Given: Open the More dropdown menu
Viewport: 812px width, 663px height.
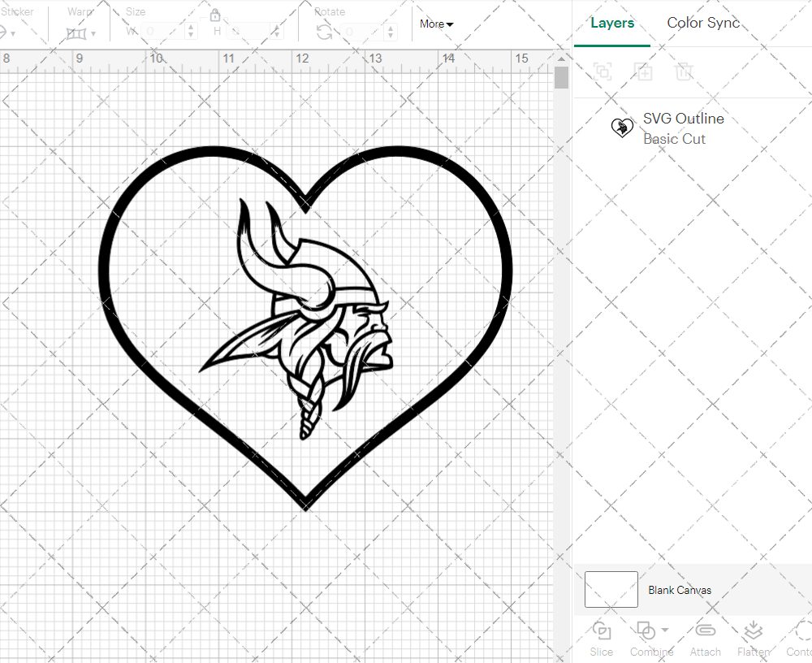Looking at the screenshot, I should pos(436,24).
